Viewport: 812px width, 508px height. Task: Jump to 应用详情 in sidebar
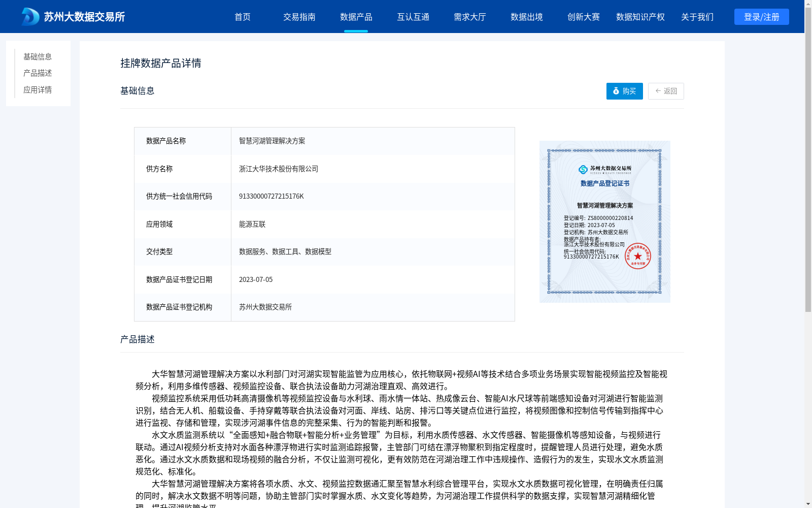(x=38, y=90)
